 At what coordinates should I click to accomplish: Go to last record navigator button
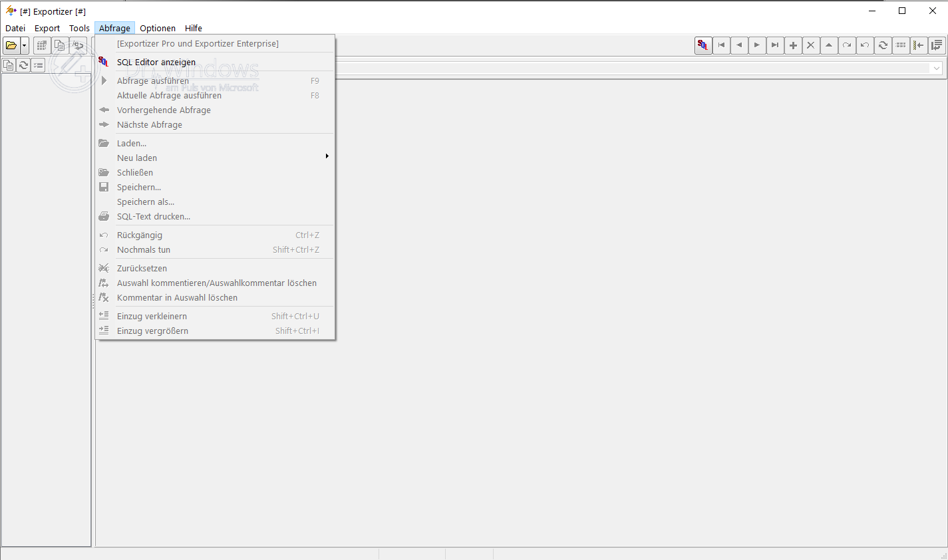tap(775, 45)
